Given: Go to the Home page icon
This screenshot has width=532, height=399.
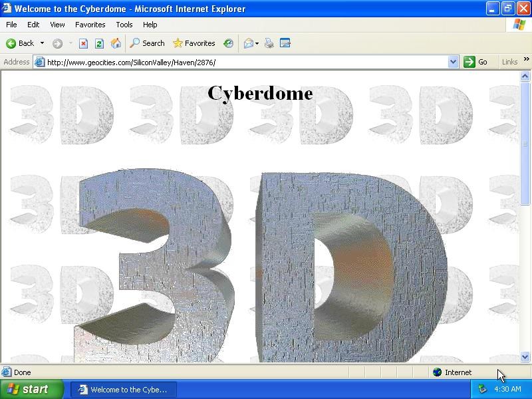Looking at the screenshot, I should [x=116, y=43].
